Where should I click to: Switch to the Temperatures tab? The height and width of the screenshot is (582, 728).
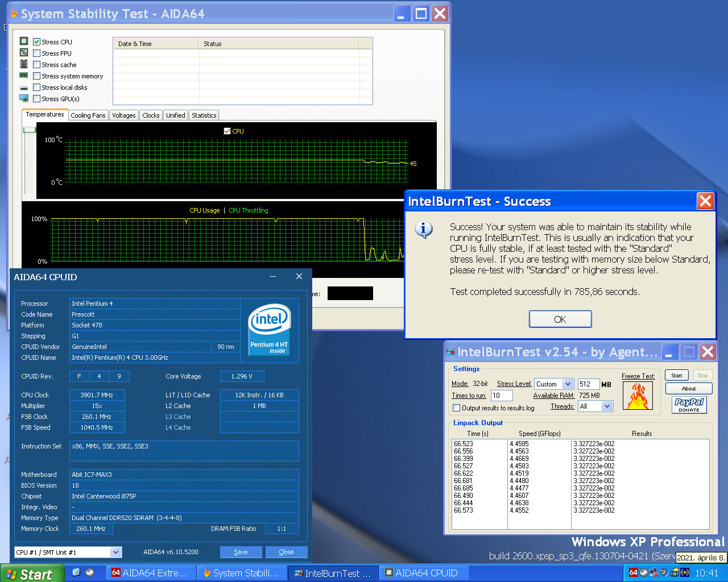[x=45, y=114]
